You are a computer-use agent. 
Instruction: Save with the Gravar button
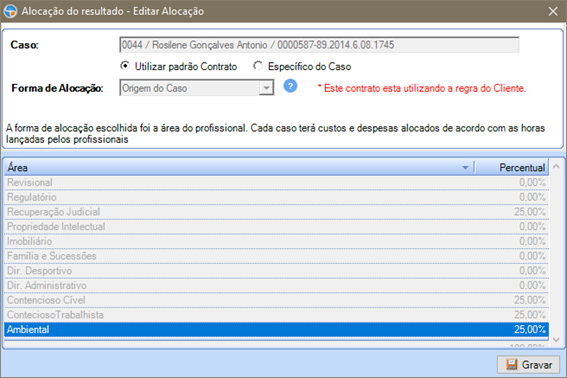529,365
